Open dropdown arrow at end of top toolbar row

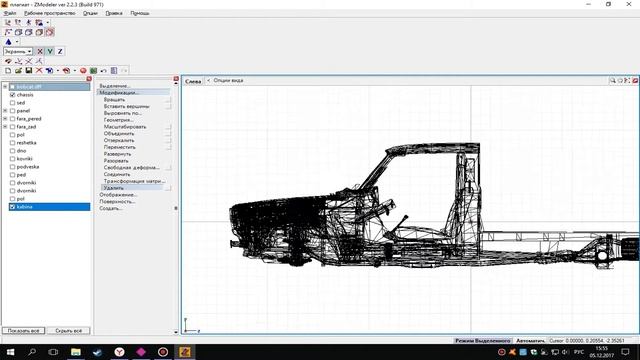(x=47, y=22)
